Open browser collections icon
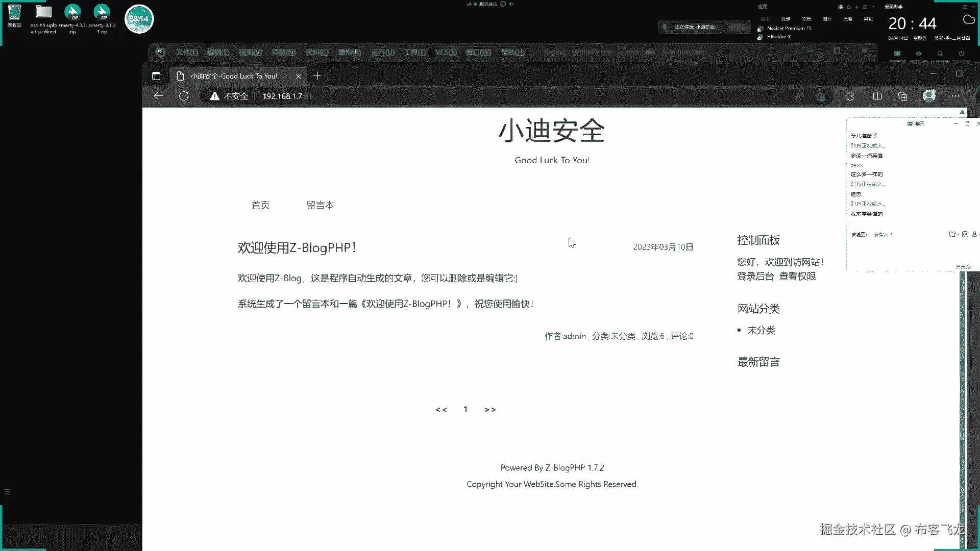Viewport: 980px width, 551px height. pyautogui.click(x=902, y=96)
